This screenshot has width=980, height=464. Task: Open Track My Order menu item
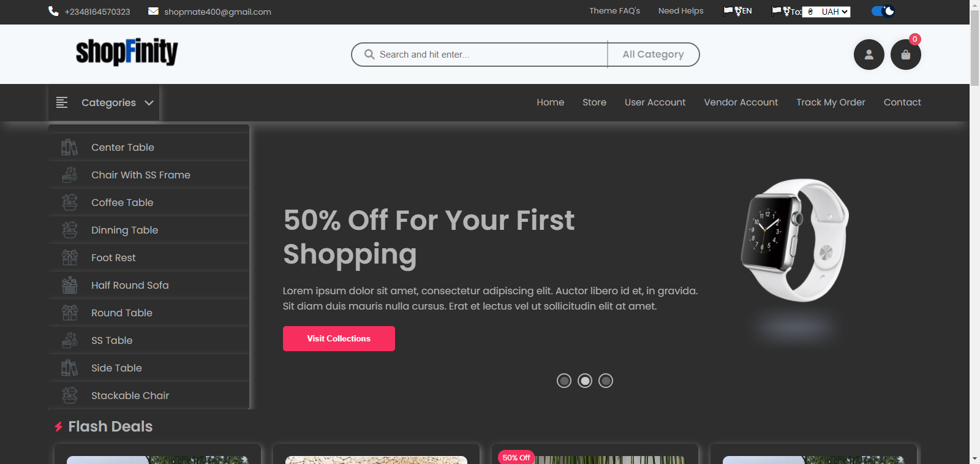tap(831, 102)
